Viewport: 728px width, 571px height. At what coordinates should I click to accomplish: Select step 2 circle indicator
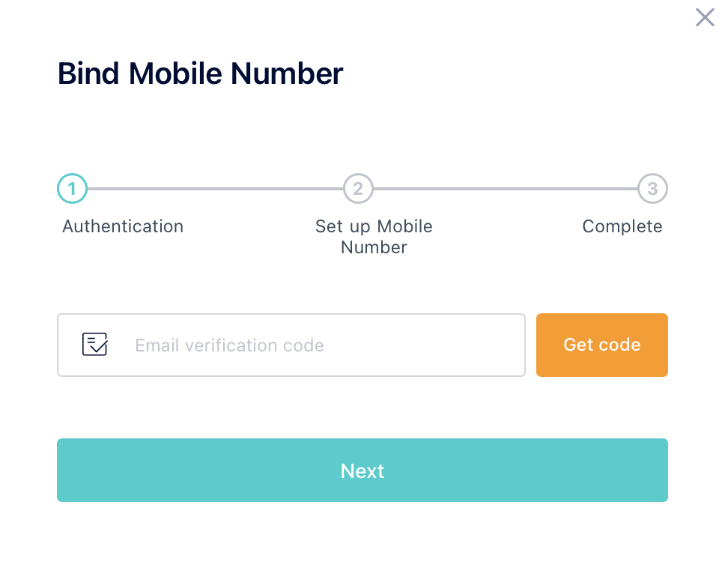(358, 189)
